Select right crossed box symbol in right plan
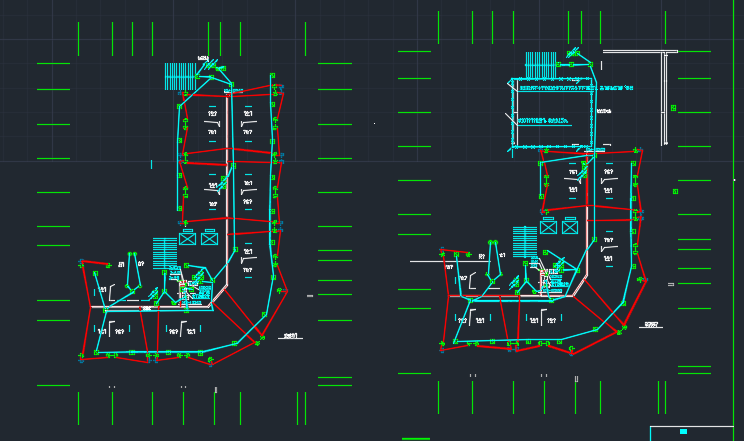 tap(570, 226)
